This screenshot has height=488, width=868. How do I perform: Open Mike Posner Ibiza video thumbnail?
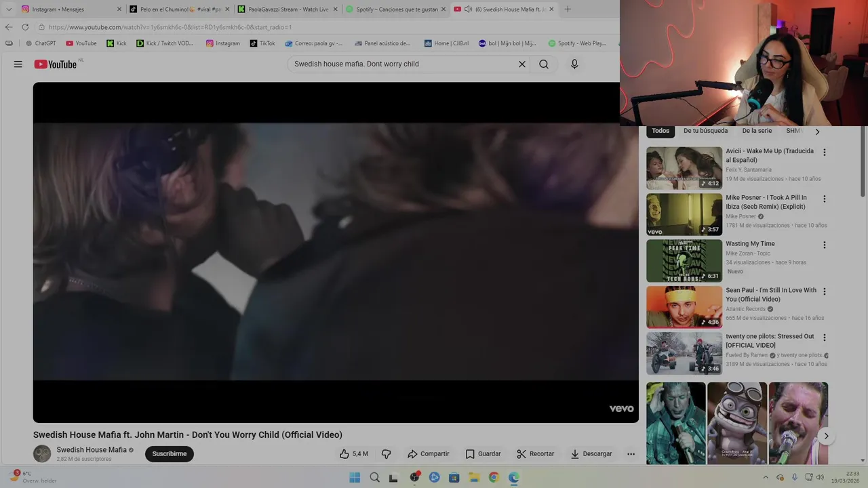tap(684, 214)
